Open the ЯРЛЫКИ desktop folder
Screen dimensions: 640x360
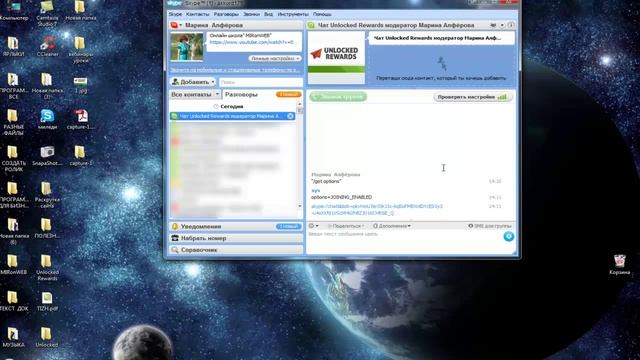13,46
